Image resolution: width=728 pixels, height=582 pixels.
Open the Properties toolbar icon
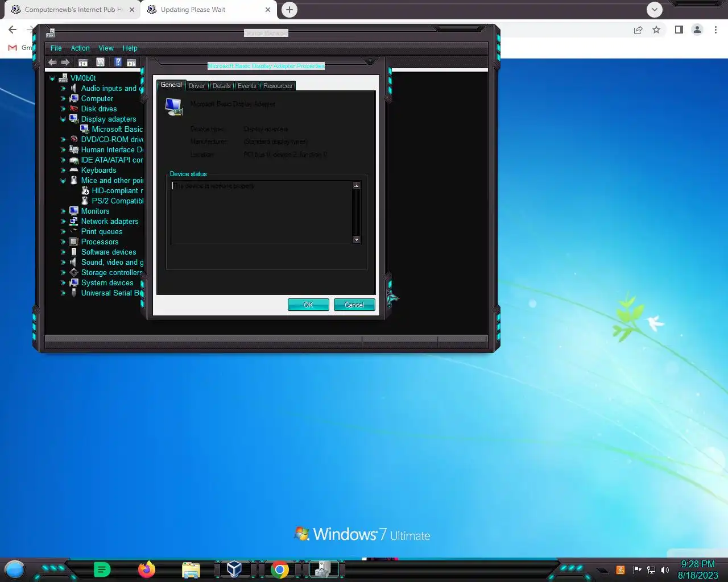click(100, 63)
